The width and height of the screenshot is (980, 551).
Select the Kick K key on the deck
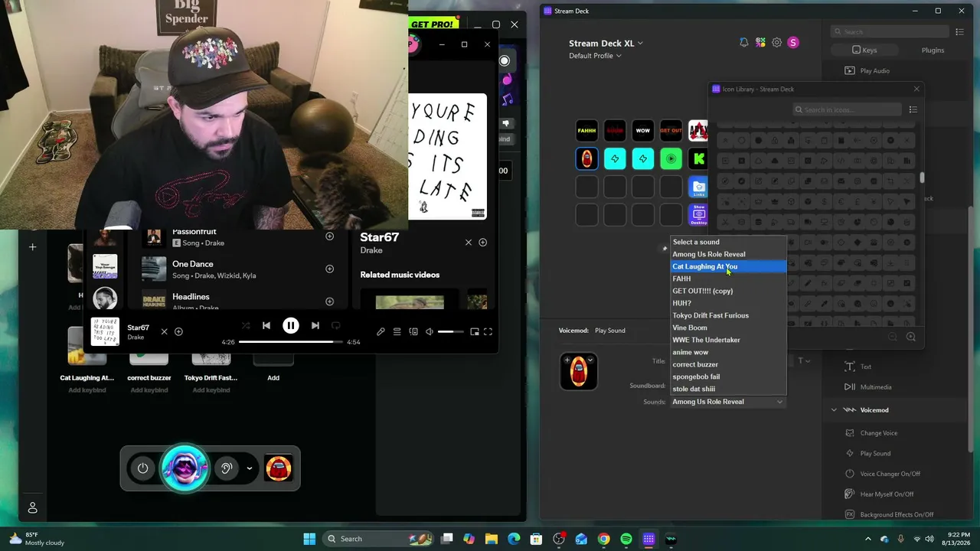pyautogui.click(x=698, y=158)
